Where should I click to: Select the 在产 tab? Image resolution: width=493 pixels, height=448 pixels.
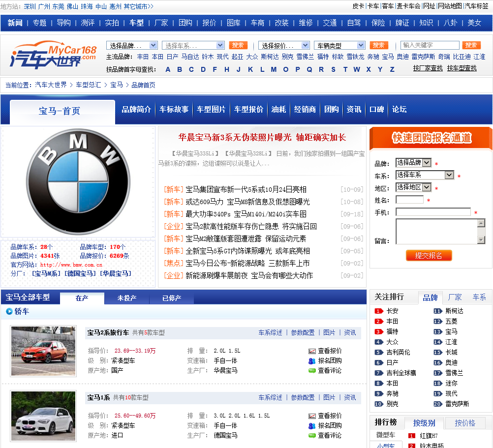tap(82, 298)
